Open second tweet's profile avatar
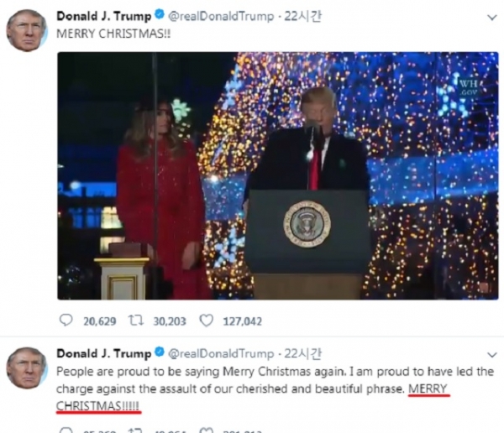 [27, 368]
